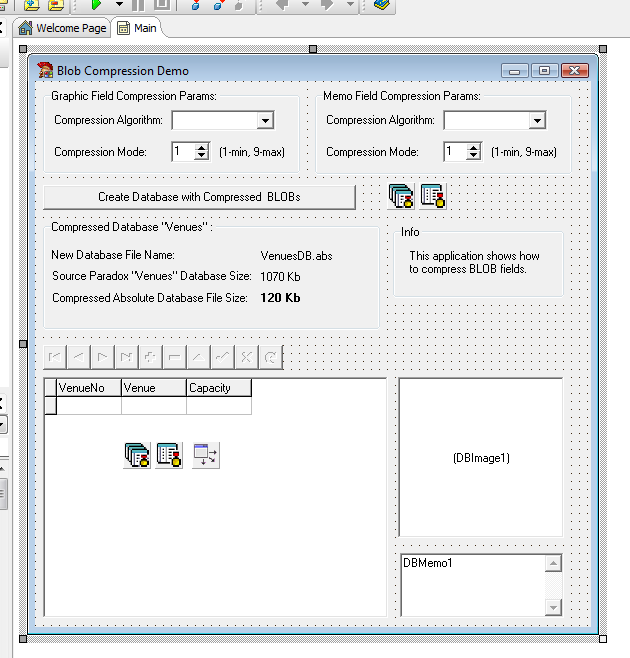Image resolution: width=630 pixels, height=658 pixels.
Task: Switch to the Welcome Page tab
Action: pyautogui.click(x=63, y=28)
